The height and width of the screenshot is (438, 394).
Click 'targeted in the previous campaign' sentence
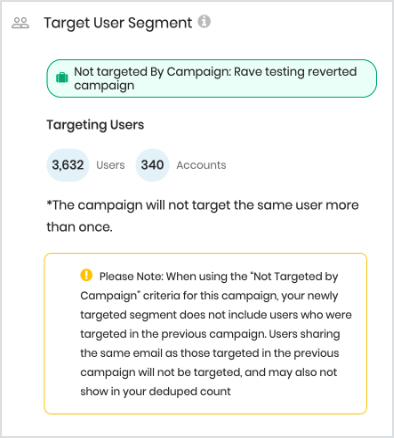173,334
